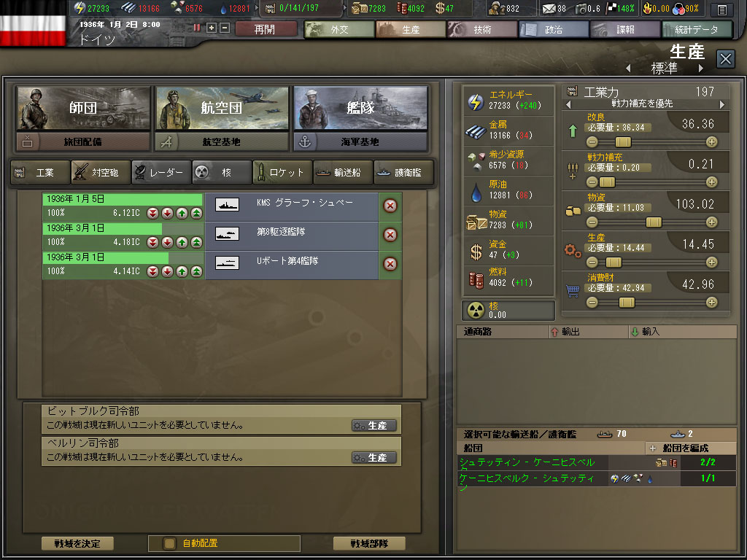Click 生産 button for ベルリン司令部
The height and width of the screenshot is (560, 747).
374,458
